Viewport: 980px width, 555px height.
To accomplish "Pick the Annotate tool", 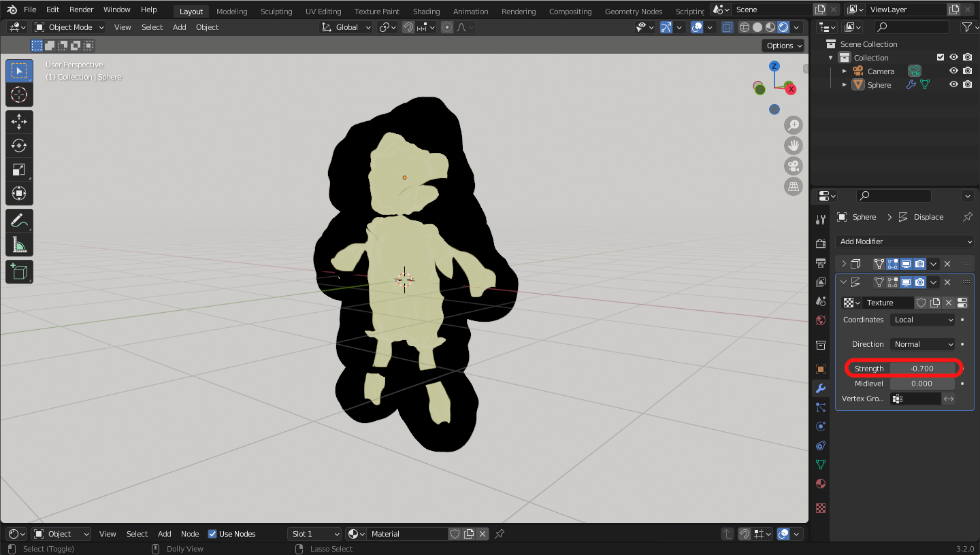I will (19, 220).
